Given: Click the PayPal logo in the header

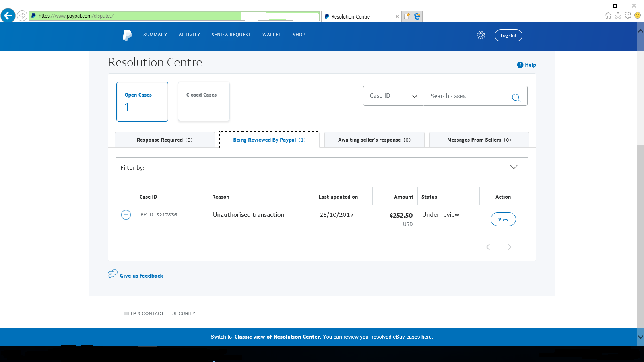Looking at the screenshot, I should (127, 35).
